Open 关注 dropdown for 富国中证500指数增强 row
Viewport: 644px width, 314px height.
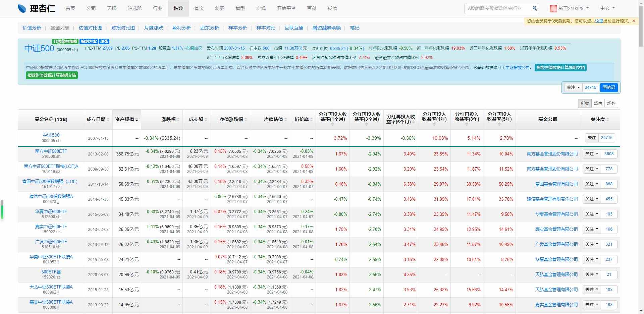tap(592, 184)
